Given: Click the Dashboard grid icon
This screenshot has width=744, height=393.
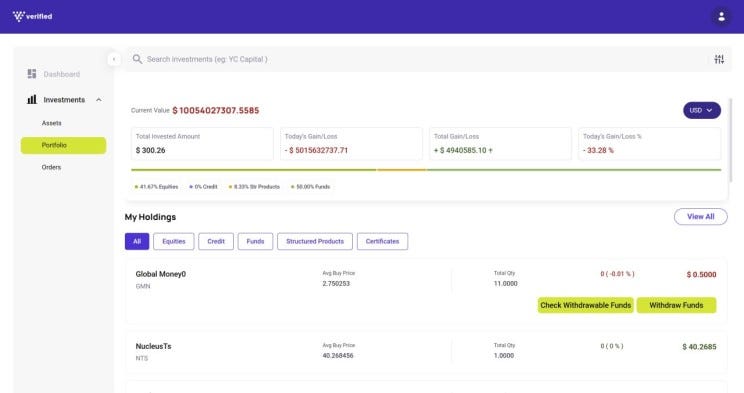Looking at the screenshot, I should [x=32, y=74].
